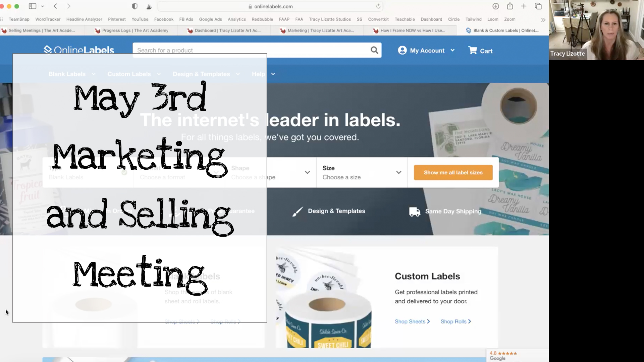Open the Convertkit bookmark
644x362 pixels.
tap(378, 19)
